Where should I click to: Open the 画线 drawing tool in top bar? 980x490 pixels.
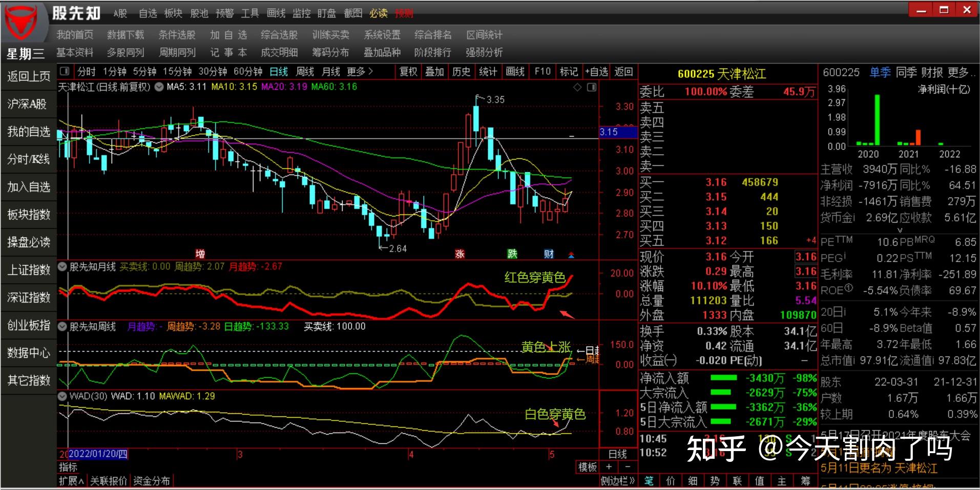pos(276,13)
